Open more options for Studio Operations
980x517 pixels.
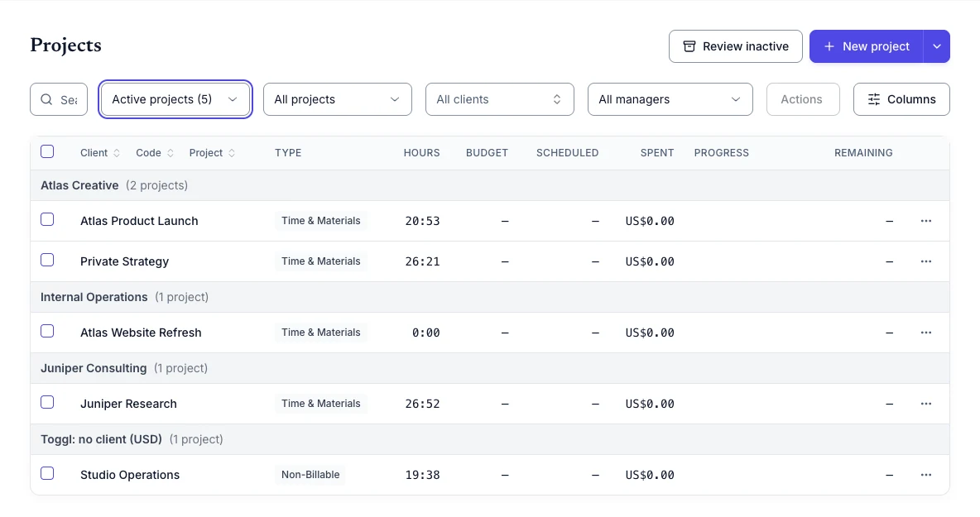tap(925, 475)
